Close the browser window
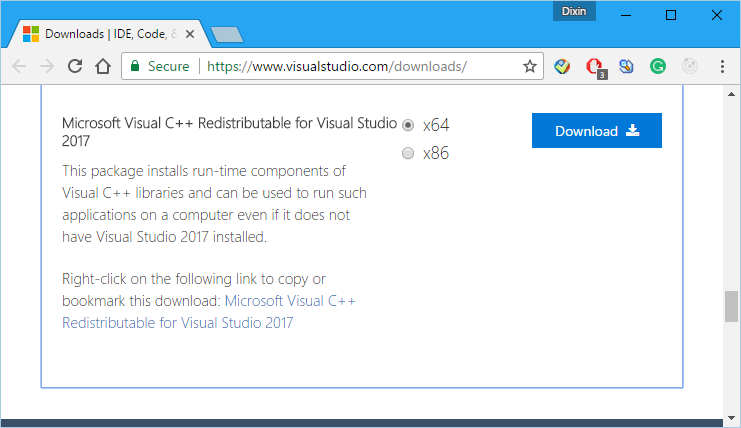 [716, 15]
